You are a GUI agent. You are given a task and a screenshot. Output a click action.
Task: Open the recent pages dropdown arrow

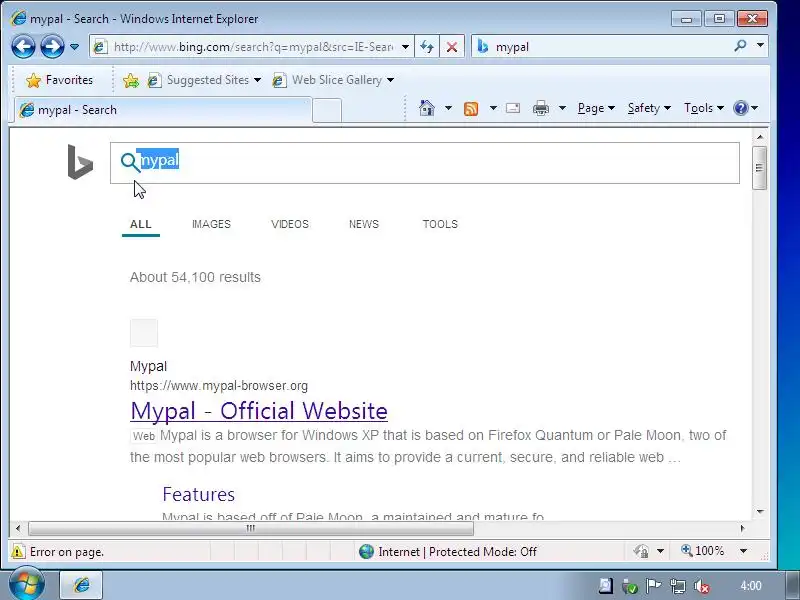tap(74, 47)
